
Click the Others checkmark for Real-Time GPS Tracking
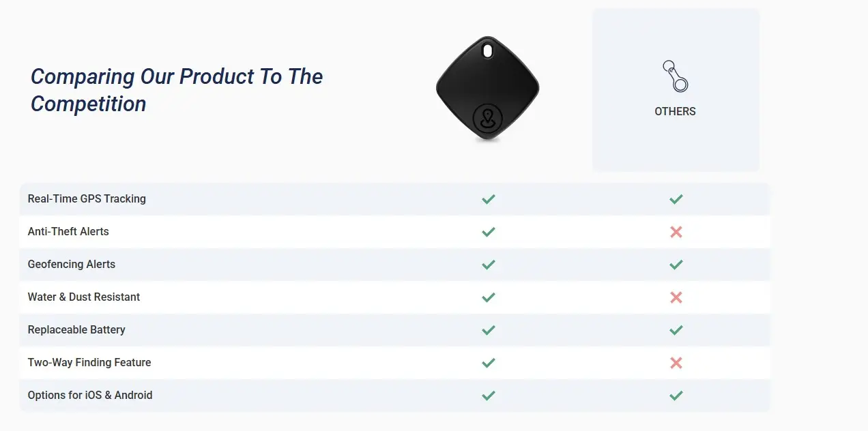676,199
